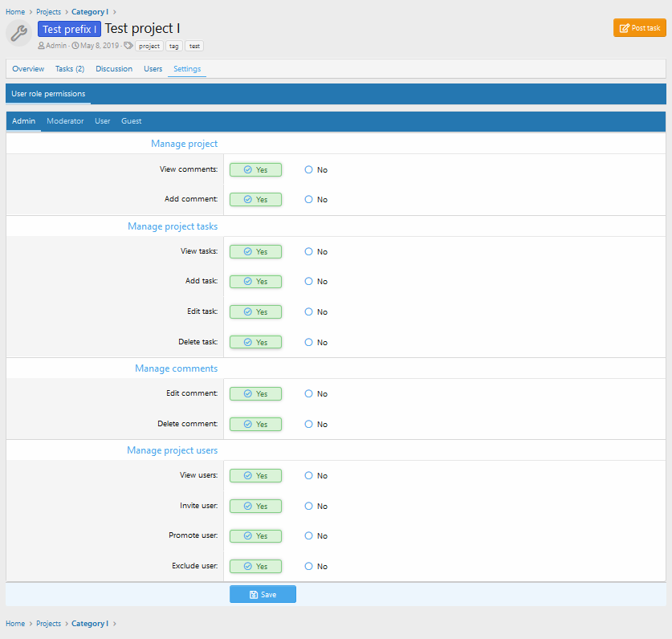The image size is (672, 639).
Task: Click Home link in bottom breadcrumb
Action: (15, 624)
